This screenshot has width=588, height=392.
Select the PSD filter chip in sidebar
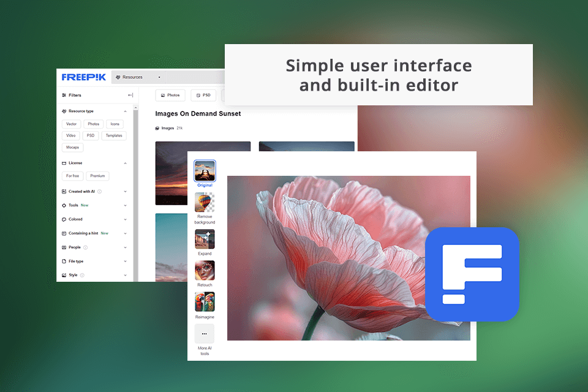point(91,136)
